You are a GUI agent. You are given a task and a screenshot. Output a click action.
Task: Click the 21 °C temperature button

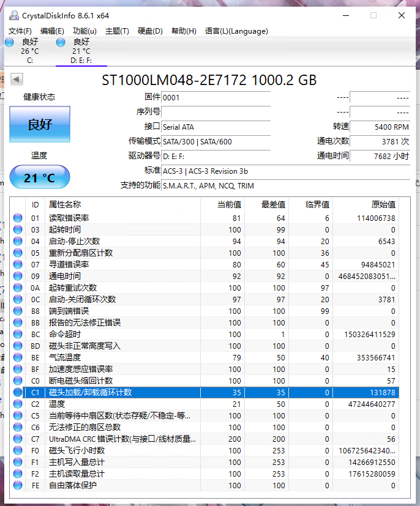[x=40, y=177]
